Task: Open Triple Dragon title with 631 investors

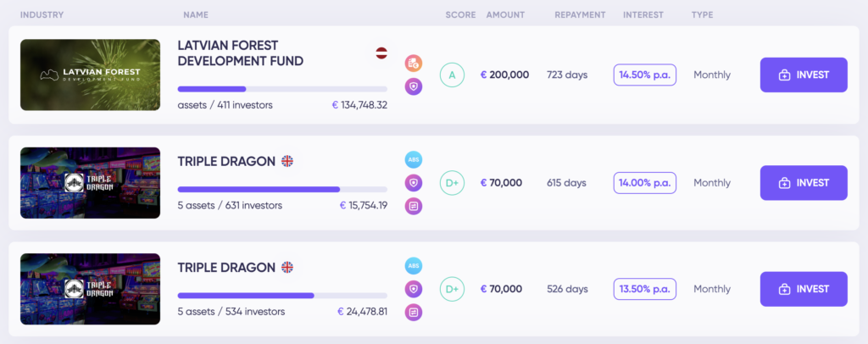Action: [226, 162]
